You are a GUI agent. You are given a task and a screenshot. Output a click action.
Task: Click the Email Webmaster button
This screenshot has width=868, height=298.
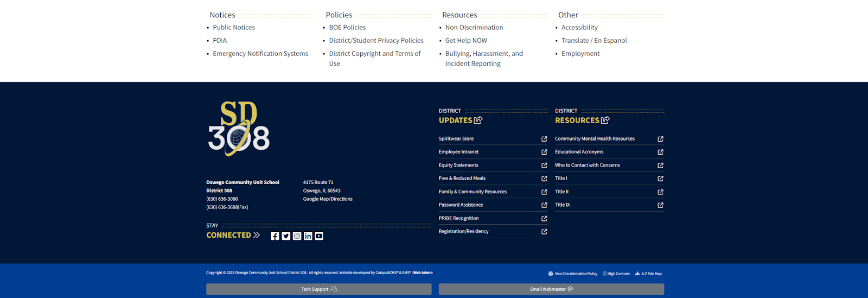click(x=551, y=289)
